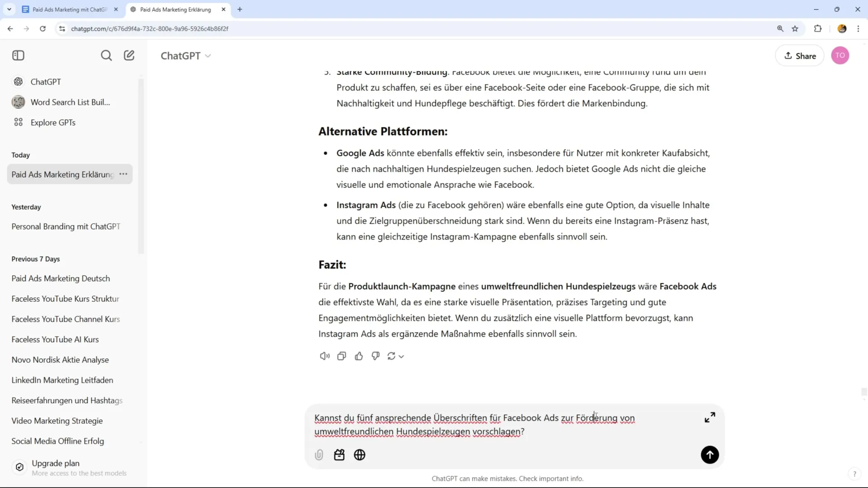Open the search chats icon
868x488 pixels.
(106, 56)
